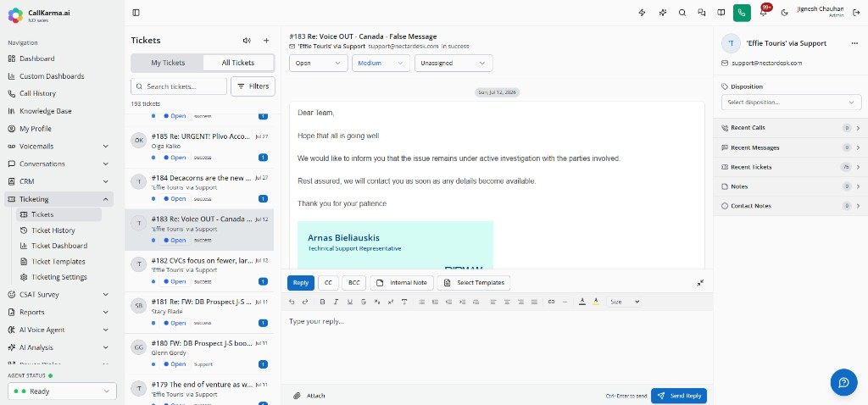Toggle superscript formatting
The height and width of the screenshot is (405, 868).
390,302
